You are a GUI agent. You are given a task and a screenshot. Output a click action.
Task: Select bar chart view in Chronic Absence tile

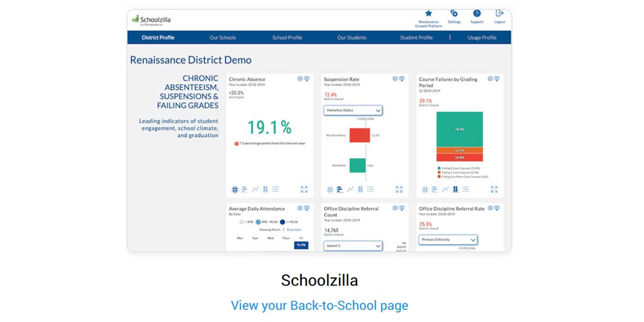pos(245,189)
